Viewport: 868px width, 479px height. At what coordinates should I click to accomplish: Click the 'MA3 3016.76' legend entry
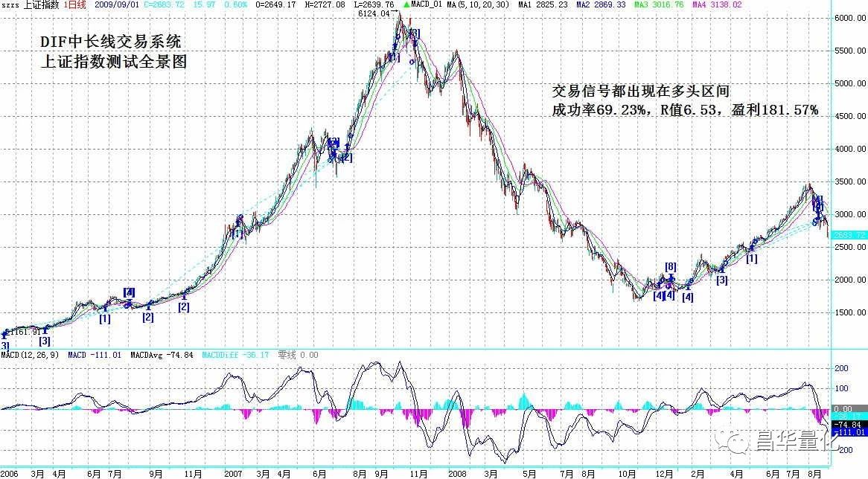pos(660,4)
